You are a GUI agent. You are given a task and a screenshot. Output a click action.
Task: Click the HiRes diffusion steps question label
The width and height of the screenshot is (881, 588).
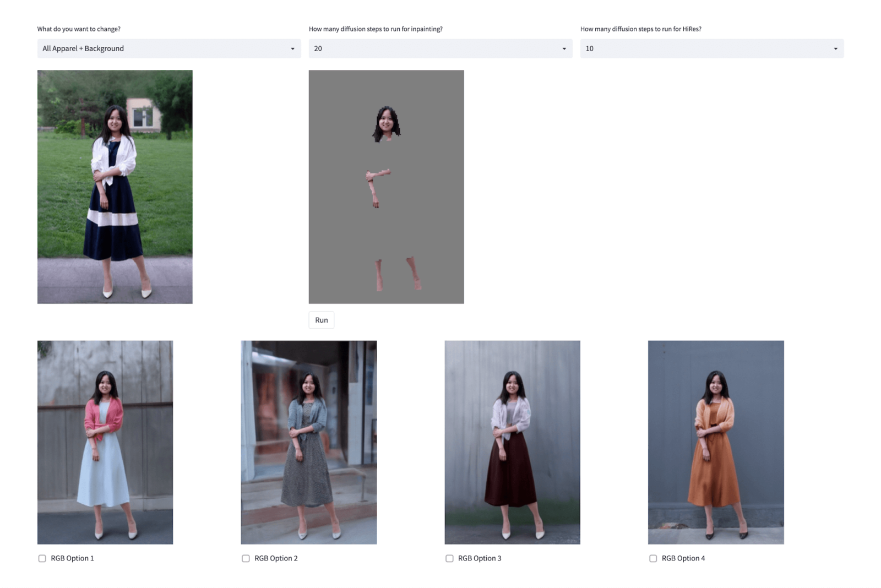tap(640, 29)
